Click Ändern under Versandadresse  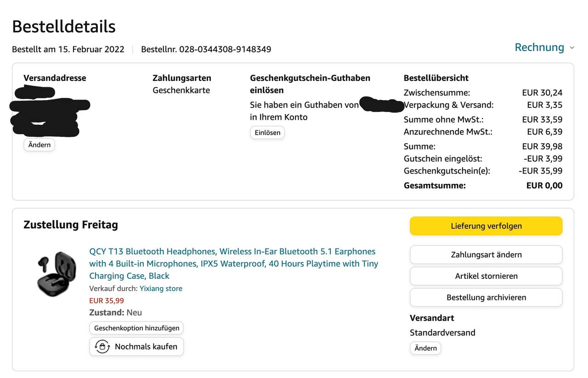(x=40, y=145)
